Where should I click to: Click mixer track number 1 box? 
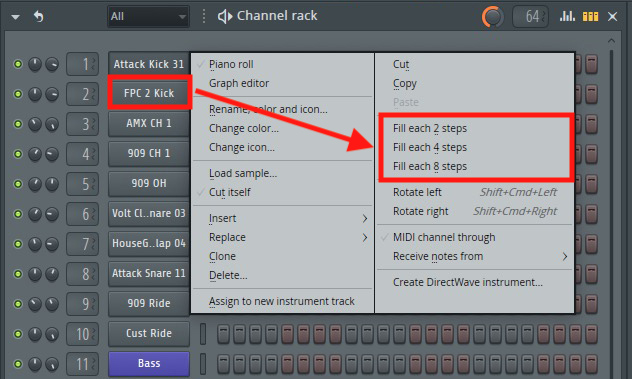(82, 64)
